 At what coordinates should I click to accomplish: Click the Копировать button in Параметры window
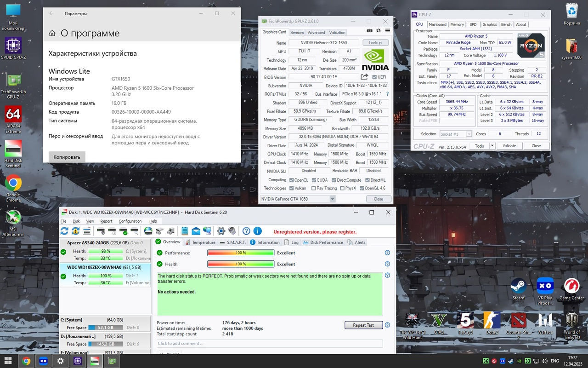click(67, 157)
